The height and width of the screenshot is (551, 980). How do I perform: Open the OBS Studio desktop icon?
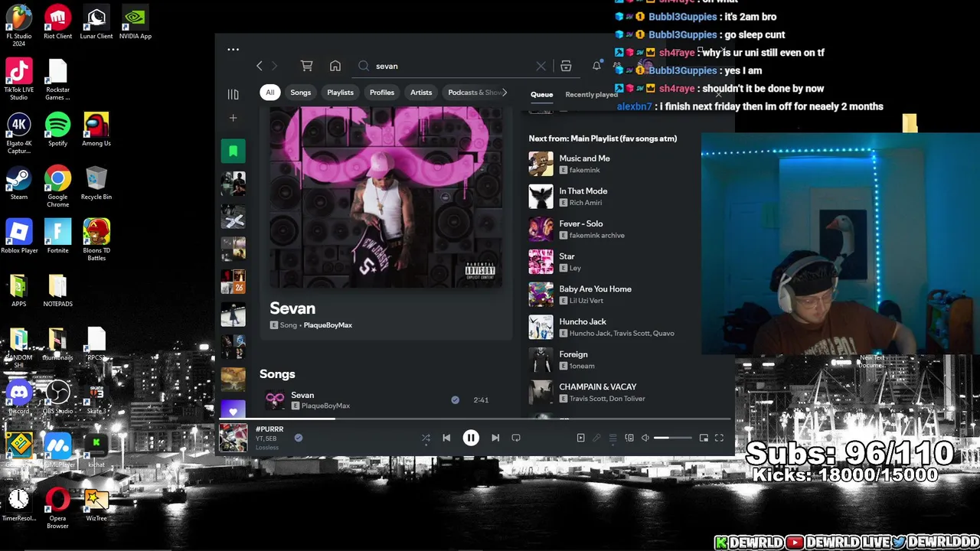click(x=57, y=398)
